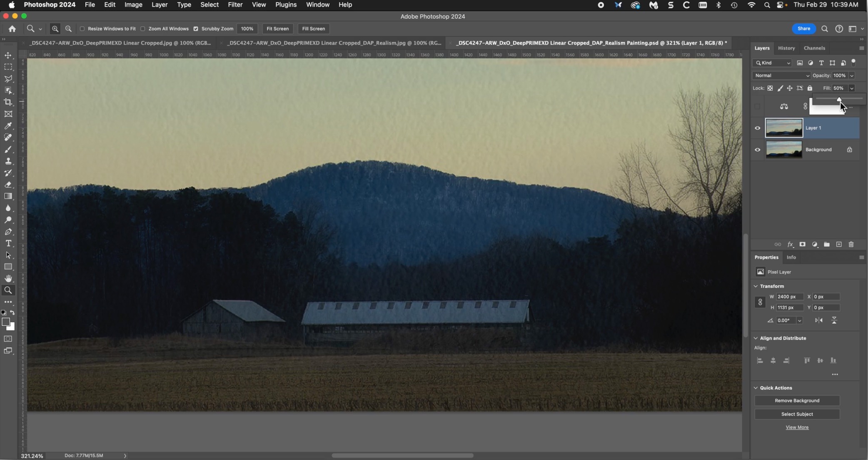
Task: Click the View More link
Action: (x=796, y=427)
